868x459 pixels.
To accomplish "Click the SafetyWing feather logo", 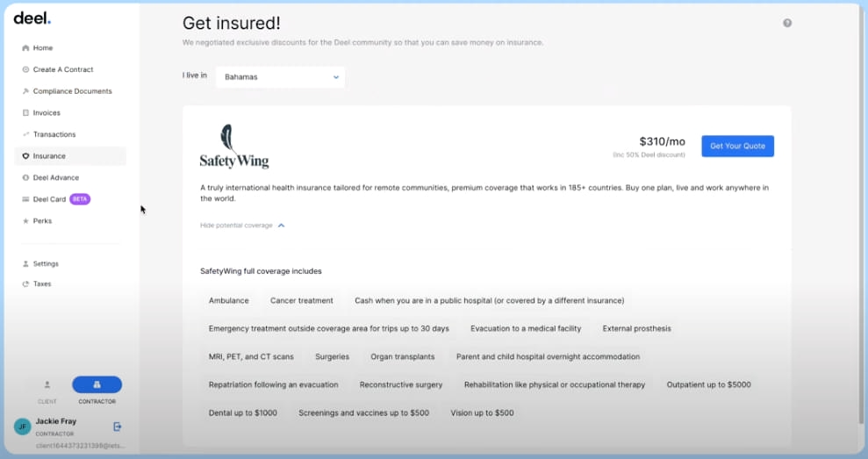I will coord(234,147).
